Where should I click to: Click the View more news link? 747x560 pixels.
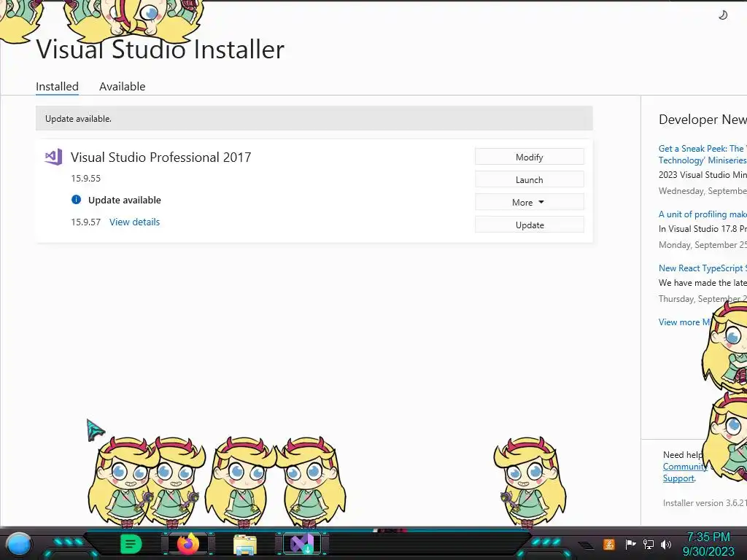[x=684, y=322]
